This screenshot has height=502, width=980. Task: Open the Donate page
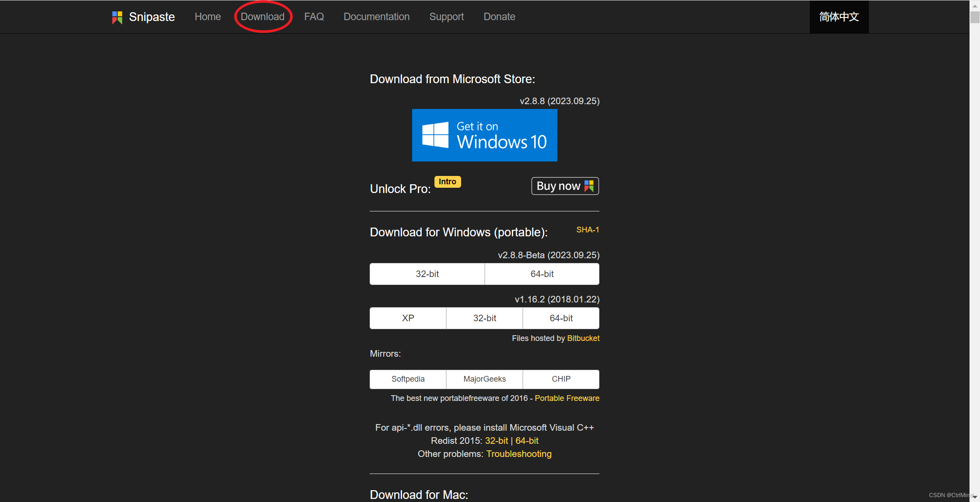[x=500, y=17]
